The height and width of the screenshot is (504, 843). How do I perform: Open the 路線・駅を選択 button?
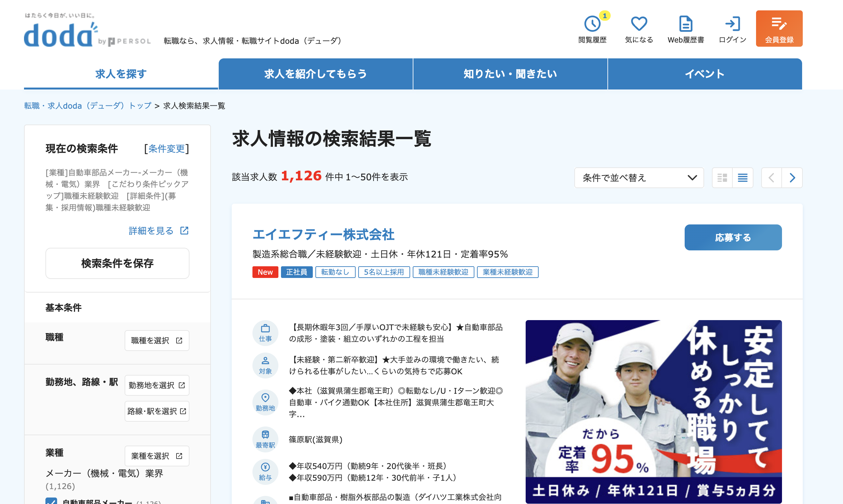coord(157,411)
